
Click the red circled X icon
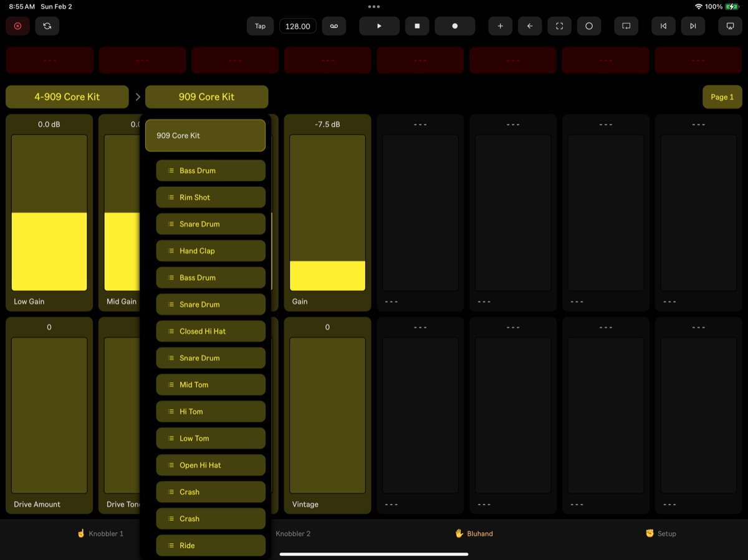point(17,26)
